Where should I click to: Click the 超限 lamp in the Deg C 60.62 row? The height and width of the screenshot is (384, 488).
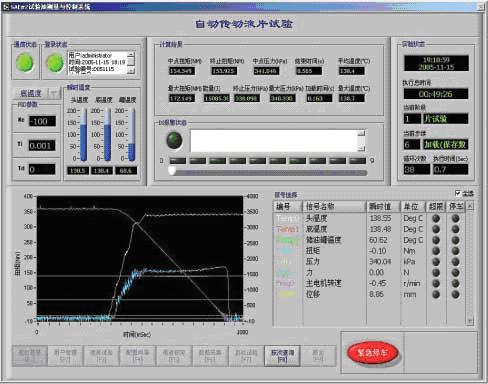(436, 240)
